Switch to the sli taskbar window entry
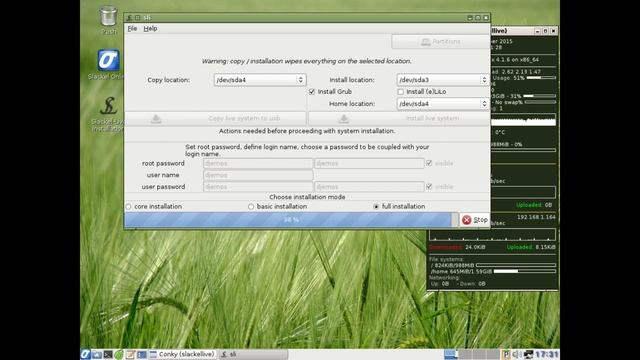 click(253, 354)
